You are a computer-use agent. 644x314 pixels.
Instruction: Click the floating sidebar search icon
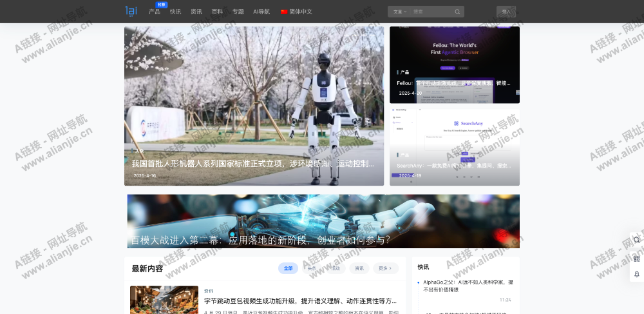tap(636, 240)
